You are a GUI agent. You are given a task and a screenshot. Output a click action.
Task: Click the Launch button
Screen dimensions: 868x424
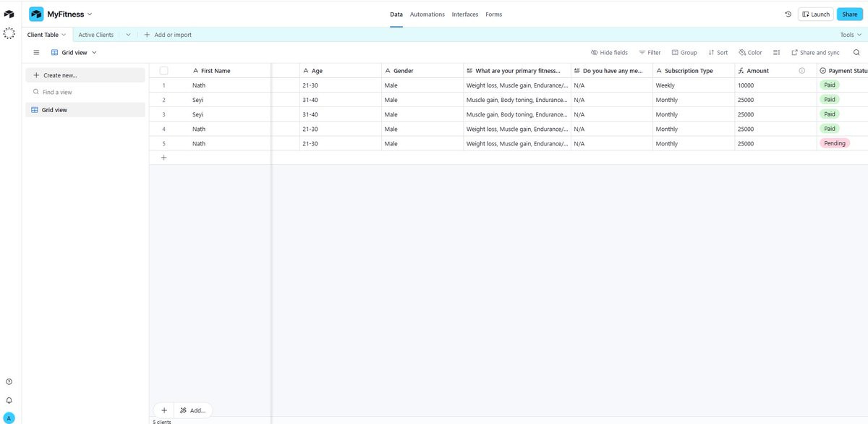click(x=816, y=14)
